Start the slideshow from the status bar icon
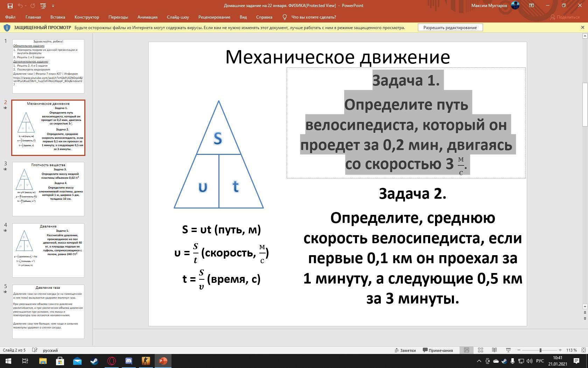 click(x=508, y=350)
